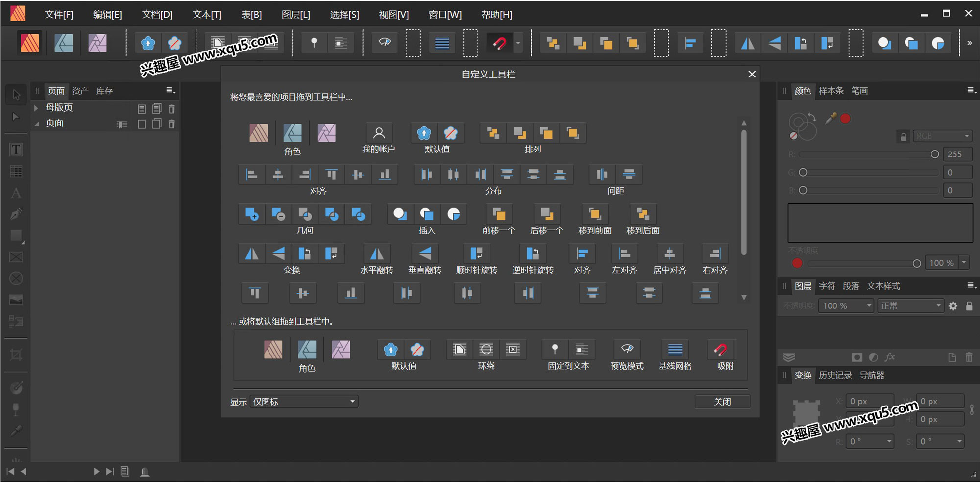The height and width of the screenshot is (482, 980).
Task: Open the RGB color model dropdown
Action: pyautogui.click(x=942, y=136)
